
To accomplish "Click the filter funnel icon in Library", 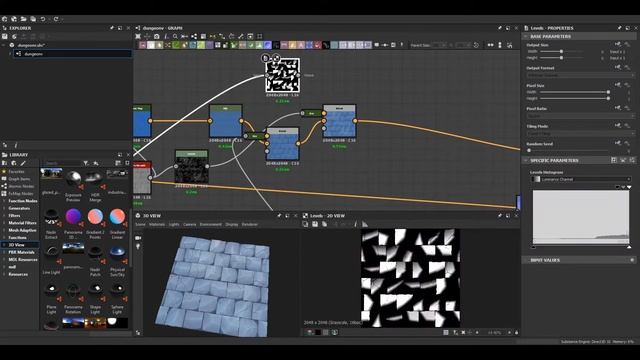I will pyautogui.click(x=86, y=163).
